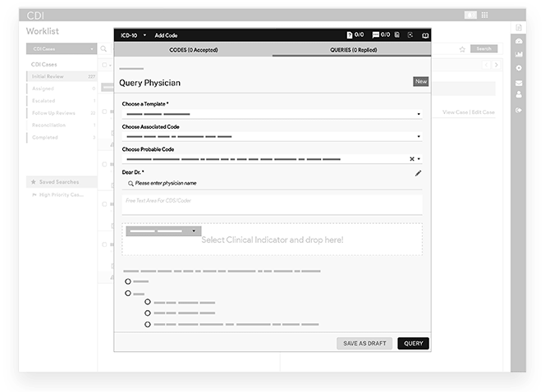This screenshot has height=392, width=545.
Task: Click the physician name input field
Action: [272, 184]
